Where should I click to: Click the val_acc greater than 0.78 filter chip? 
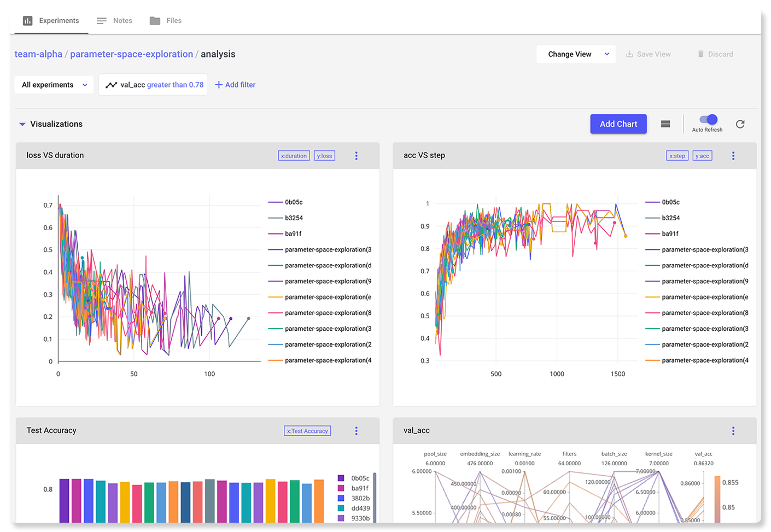(x=154, y=85)
